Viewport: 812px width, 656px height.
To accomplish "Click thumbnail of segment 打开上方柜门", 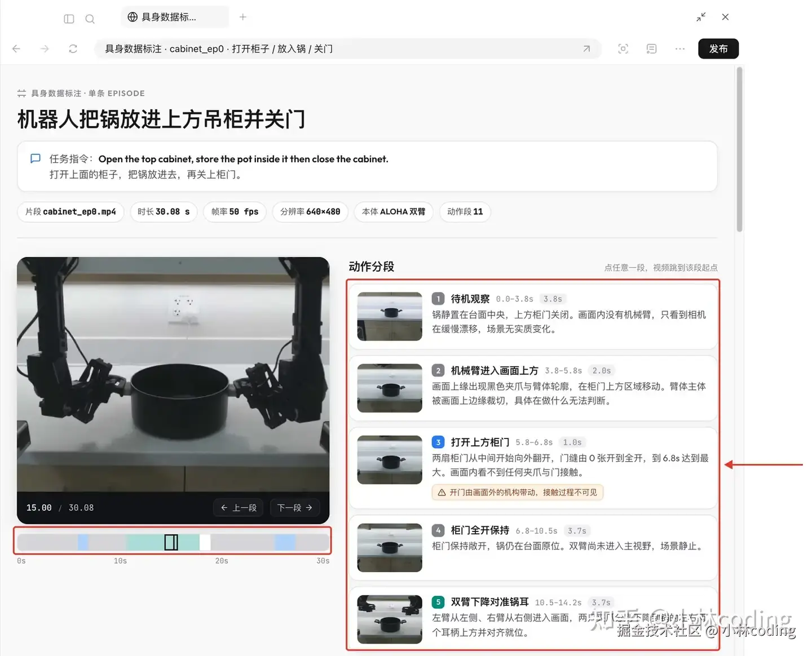I will pyautogui.click(x=390, y=459).
